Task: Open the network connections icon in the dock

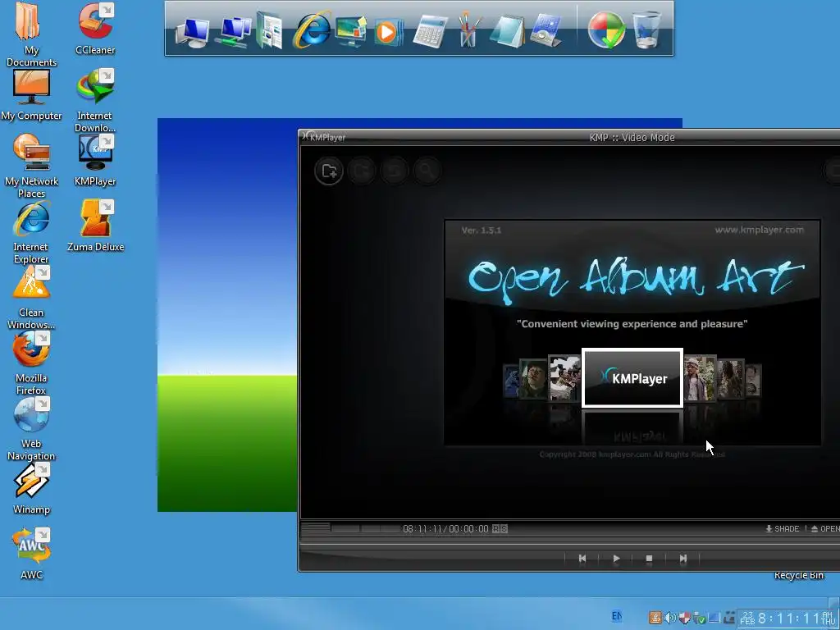Action: [234, 31]
